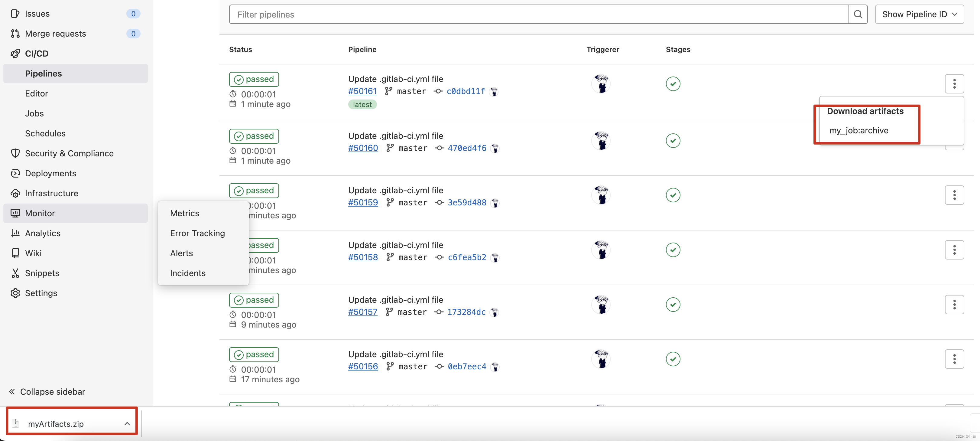Download the my_job:archive artifact
The width and height of the screenshot is (980, 441).
coord(859,130)
